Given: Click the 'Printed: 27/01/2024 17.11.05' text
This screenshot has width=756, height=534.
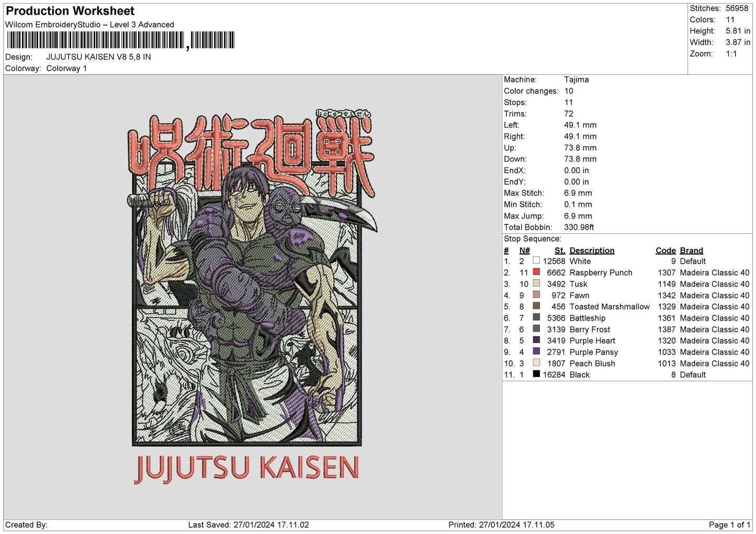Looking at the screenshot, I should [x=501, y=525].
